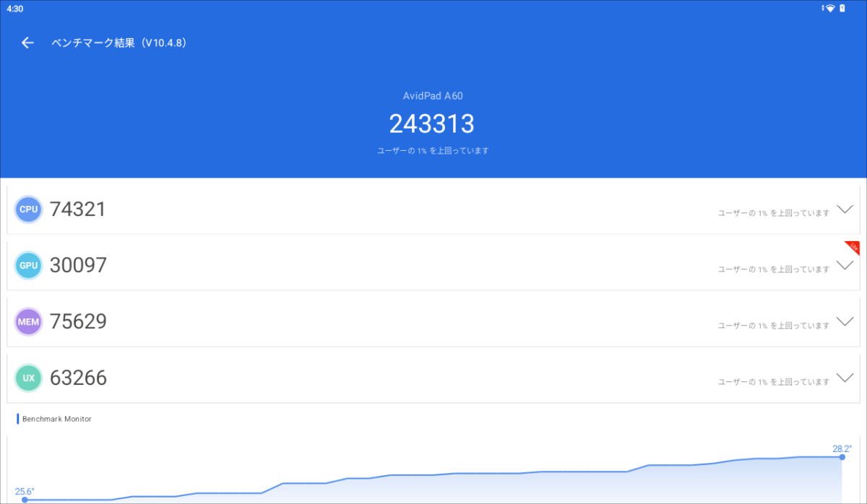Tap the red Lite corner tag
Screen dimensions: 867x504
click(853, 248)
